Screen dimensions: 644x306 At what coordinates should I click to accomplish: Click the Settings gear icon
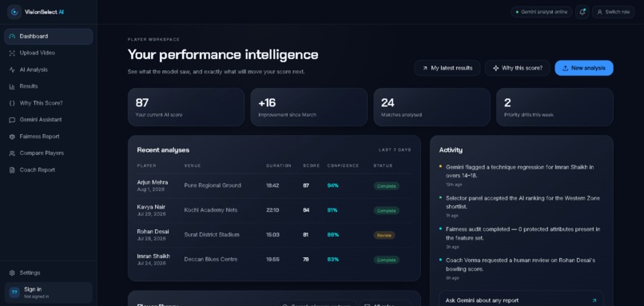coord(12,272)
